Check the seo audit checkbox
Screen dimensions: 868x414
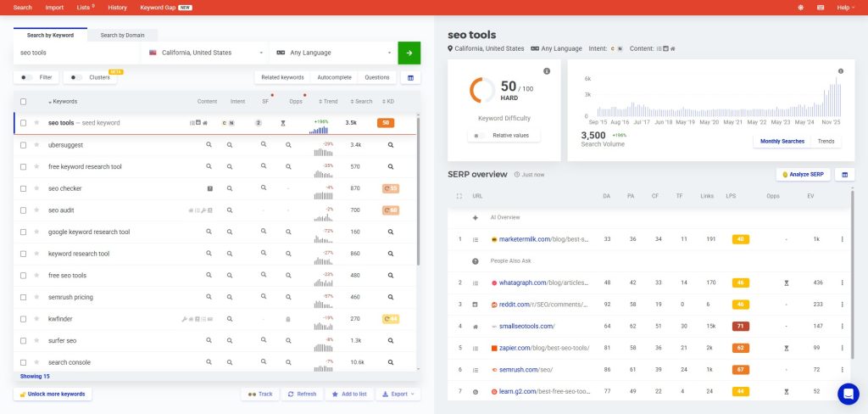pyautogui.click(x=23, y=210)
